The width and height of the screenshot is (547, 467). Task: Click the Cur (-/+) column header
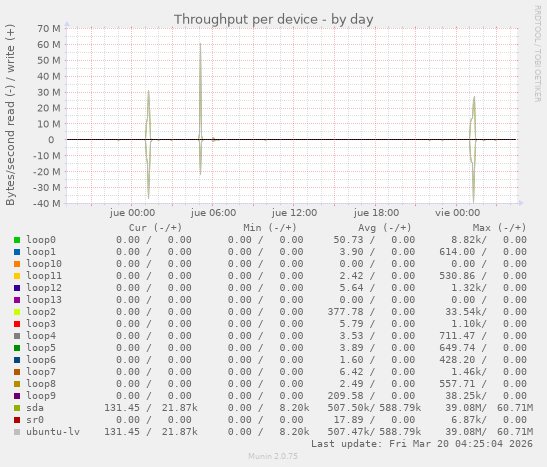[x=155, y=228]
